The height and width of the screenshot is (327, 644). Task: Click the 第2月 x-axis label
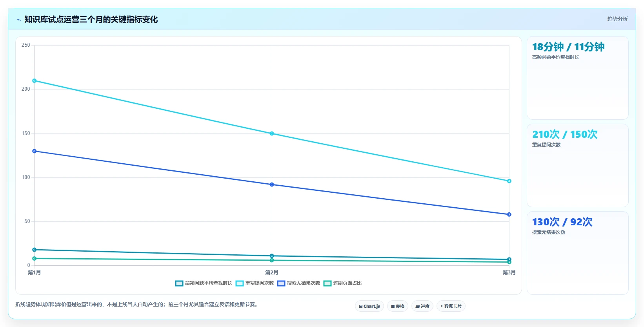[x=272, y=272]
